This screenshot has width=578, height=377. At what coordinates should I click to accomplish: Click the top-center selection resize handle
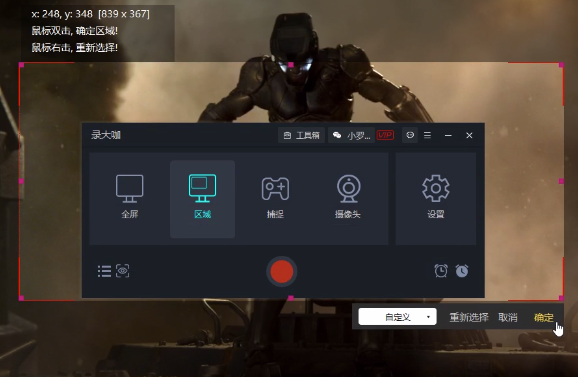(291, 65)
